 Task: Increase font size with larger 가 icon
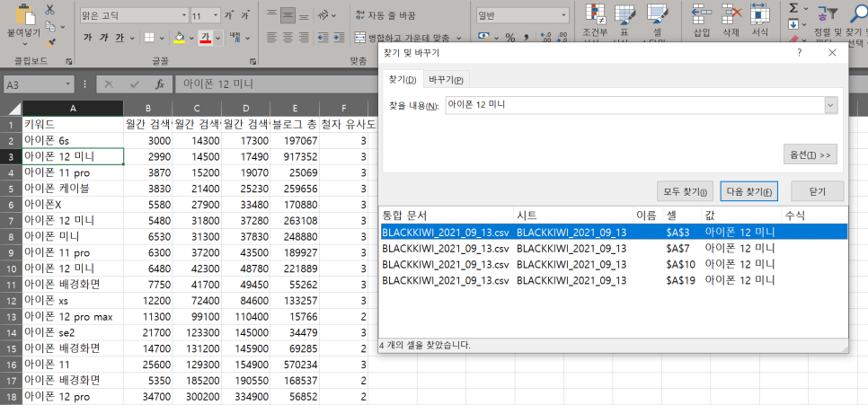pos(230,15)
